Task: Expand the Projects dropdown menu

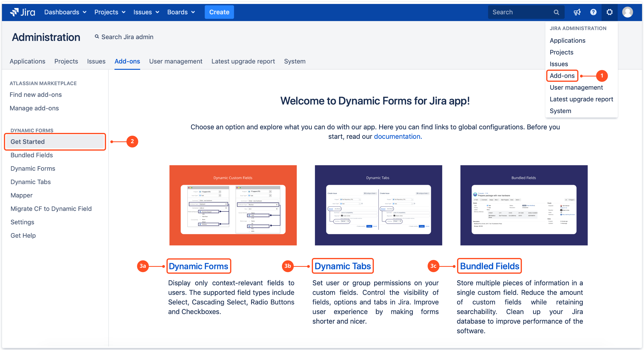Action: point(110,12)
